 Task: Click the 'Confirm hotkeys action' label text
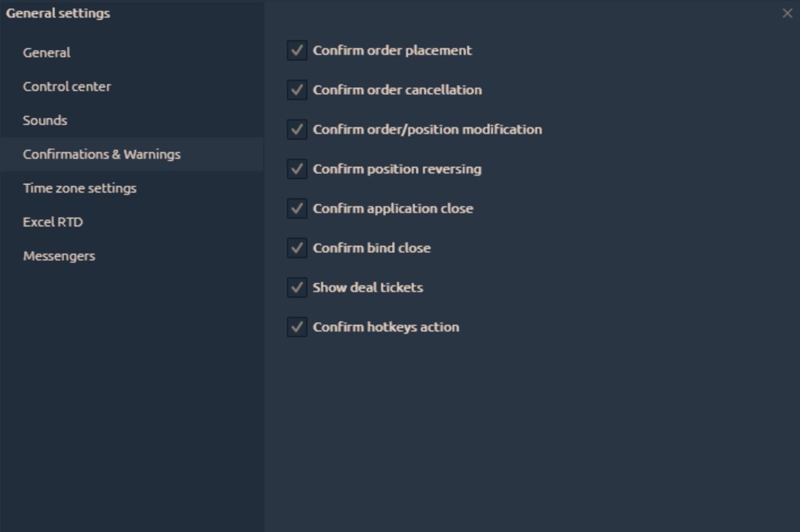pos(386,327)
